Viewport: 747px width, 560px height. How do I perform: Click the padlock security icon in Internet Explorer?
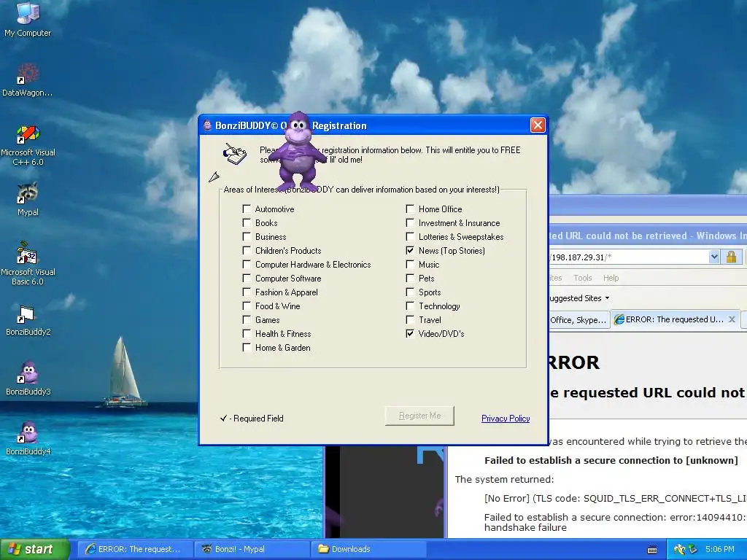point(731,257)
